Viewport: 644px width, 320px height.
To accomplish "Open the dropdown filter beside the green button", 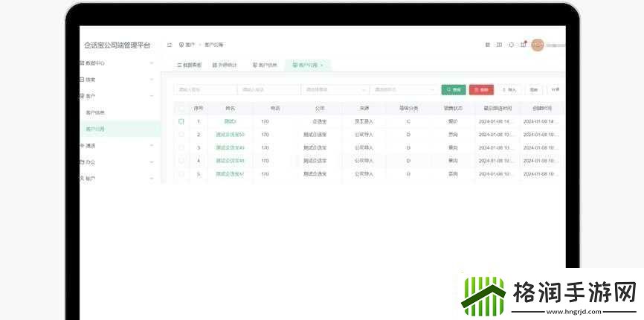I will point(404,89).
